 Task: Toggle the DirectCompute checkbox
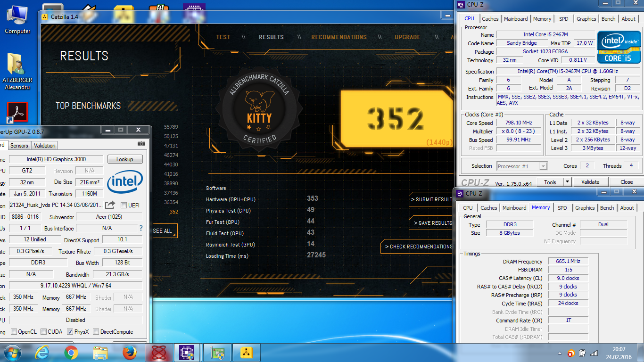point(96,332)
